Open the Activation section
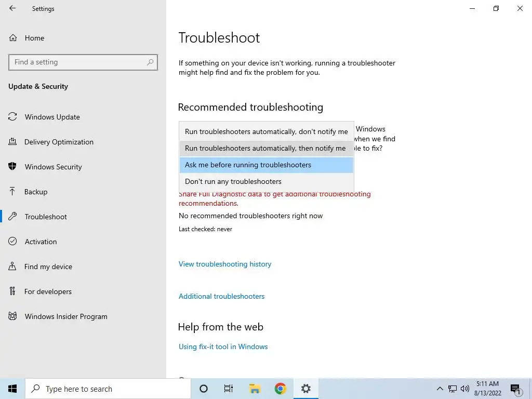 (41, 242)
